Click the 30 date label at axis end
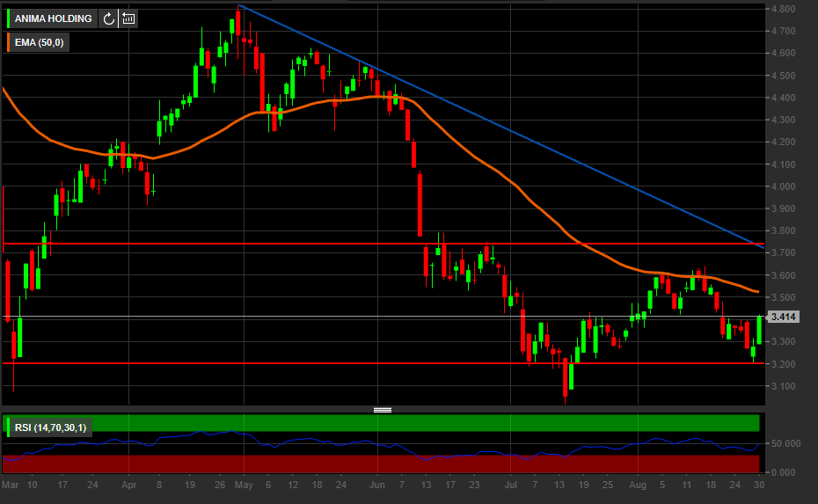The width and height of the screenshot is (818, 504). (759, 485)
